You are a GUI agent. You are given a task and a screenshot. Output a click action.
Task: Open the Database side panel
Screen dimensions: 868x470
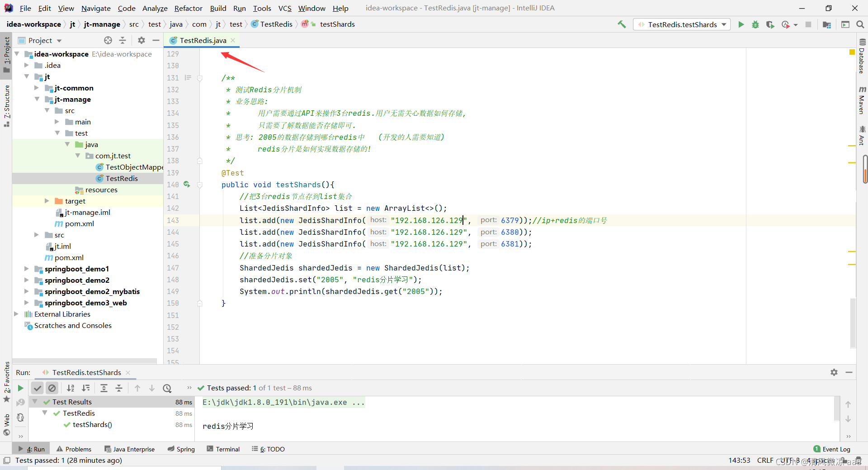coord(862,57)
